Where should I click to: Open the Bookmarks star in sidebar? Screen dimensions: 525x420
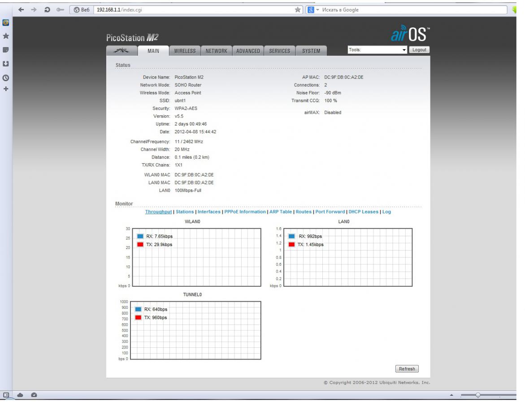coord(6,36)
